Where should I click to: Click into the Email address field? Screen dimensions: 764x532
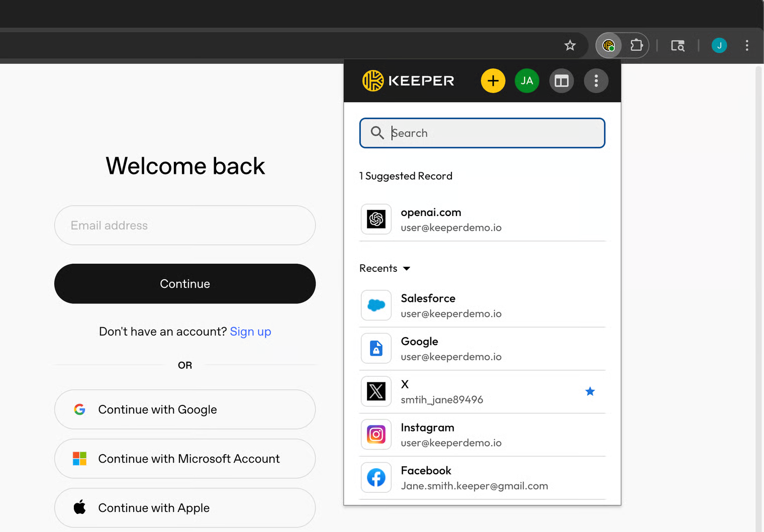click(184, 226)
